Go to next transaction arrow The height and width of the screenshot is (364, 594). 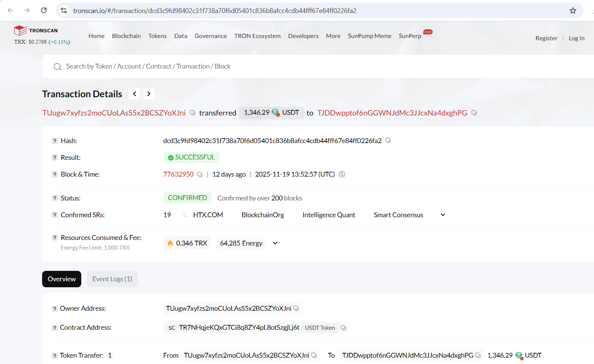point(149,94)
